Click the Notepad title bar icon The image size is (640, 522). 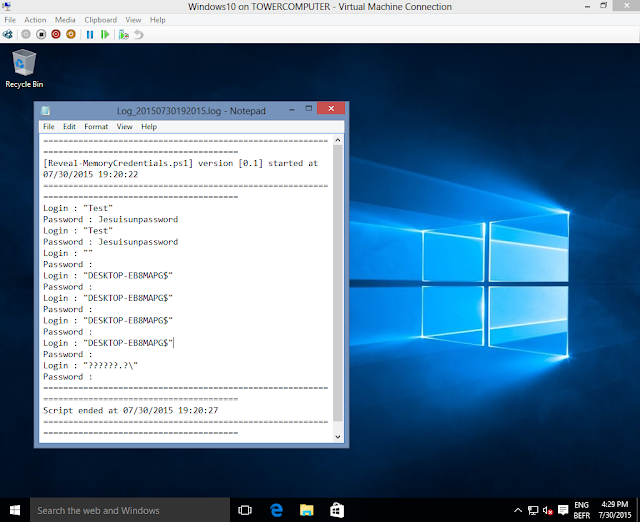(46, 111)
